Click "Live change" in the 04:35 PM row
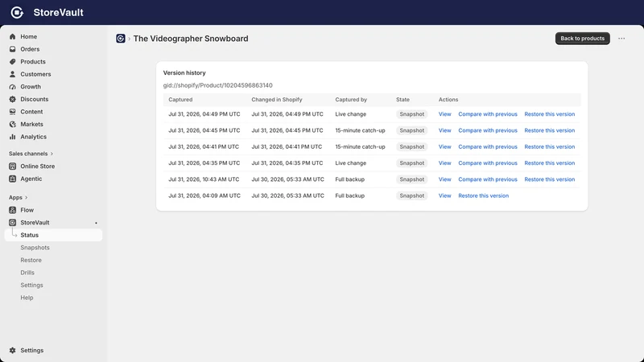 click(350, 163)
